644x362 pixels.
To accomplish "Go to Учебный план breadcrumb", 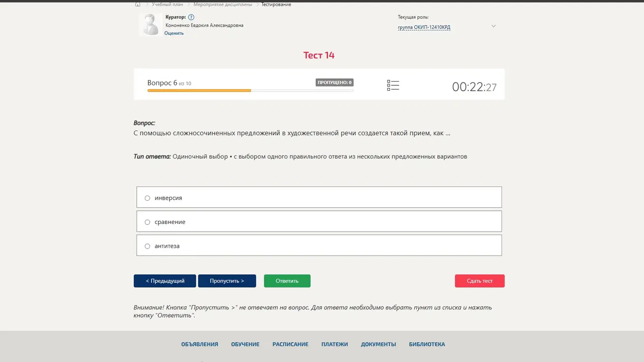I will (167, 4).
